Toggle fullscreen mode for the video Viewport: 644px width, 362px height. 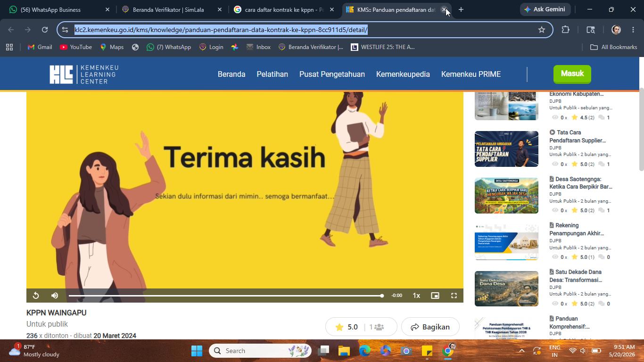pos(454,296)
